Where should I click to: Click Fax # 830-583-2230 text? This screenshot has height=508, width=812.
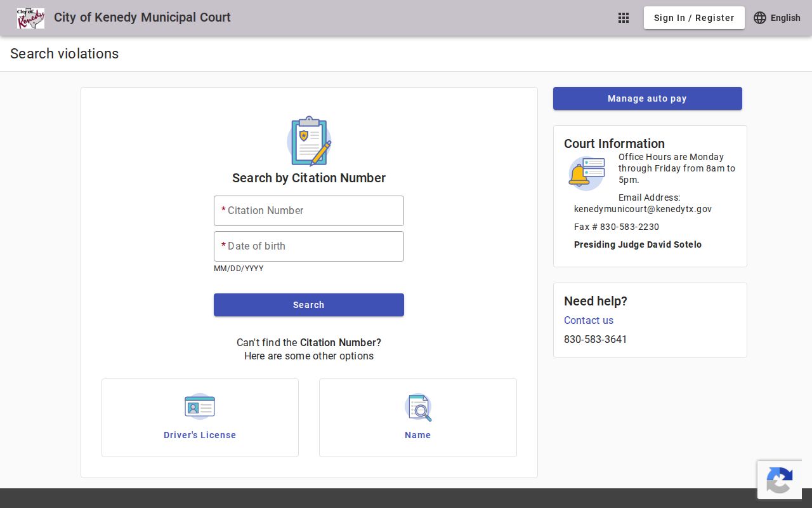(x=617, y=227)
